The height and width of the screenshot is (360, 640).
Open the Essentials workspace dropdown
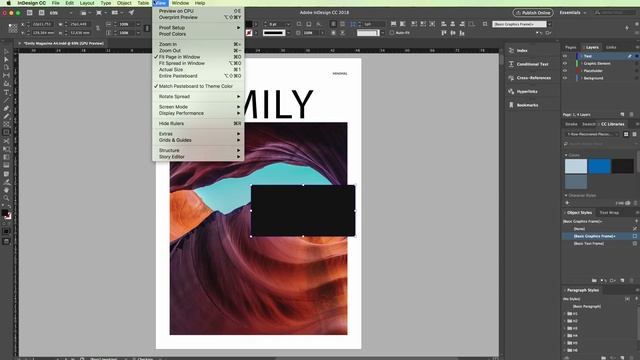[x=573, y=13]
